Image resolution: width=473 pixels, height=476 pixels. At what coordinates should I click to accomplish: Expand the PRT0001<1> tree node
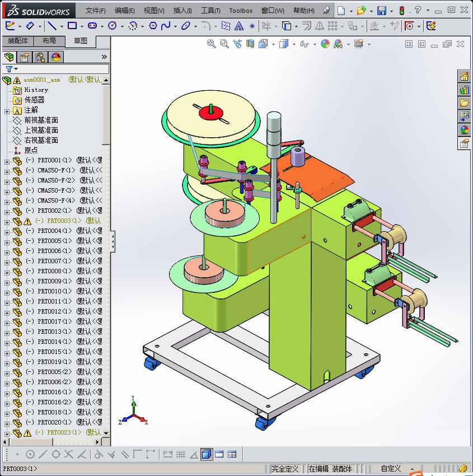click(x=7, y=162)
